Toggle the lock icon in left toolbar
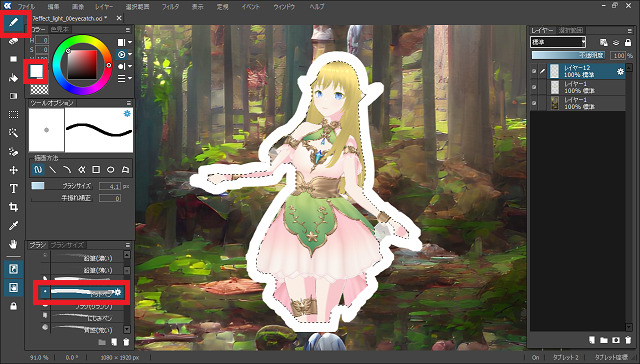The height and width of the screenshot is (364, 640). (x=13, y=306)
